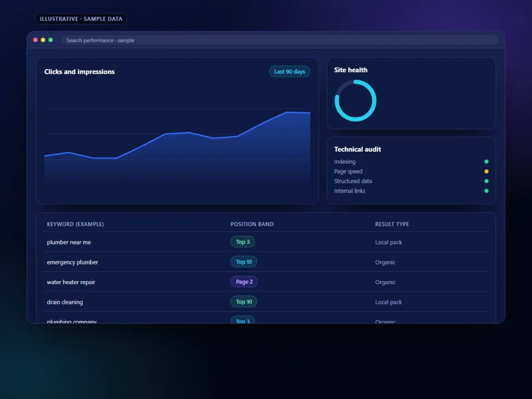This screenshot has height=399, width=532.
Task: Click the Site health title
Action: [351, 70]
